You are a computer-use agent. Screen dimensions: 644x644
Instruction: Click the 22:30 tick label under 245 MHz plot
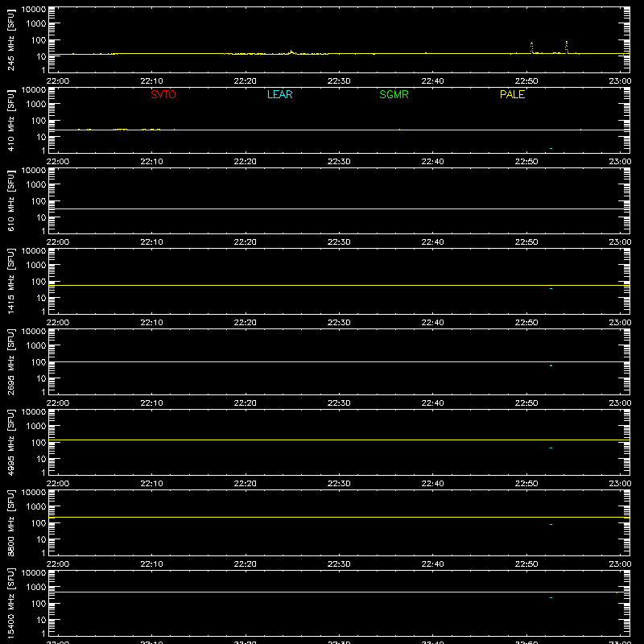click(x=339, y=81)
